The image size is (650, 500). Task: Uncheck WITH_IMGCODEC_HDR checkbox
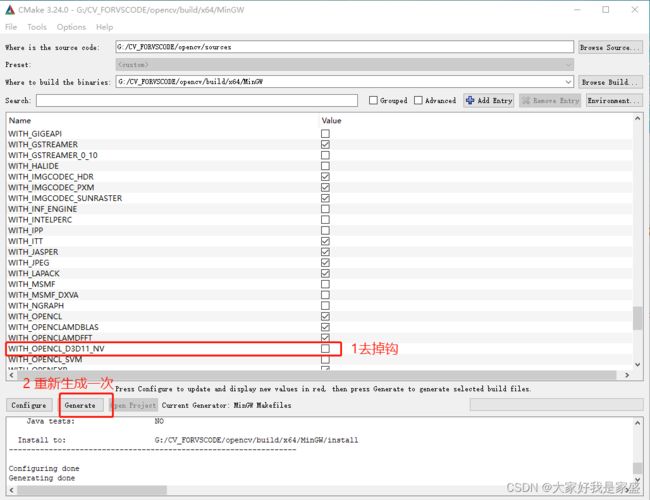pos(325,177)
